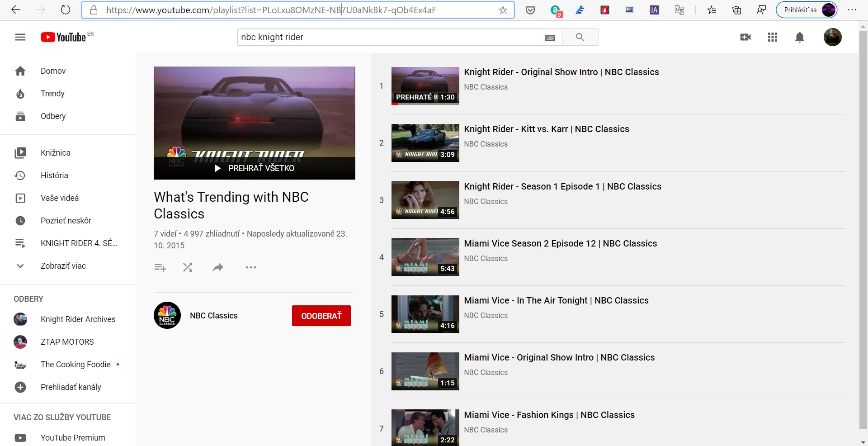Screen dimensions: 868x446
Task: Open the notifications bell
Action: pyautogui.click(x=800, y=37)
